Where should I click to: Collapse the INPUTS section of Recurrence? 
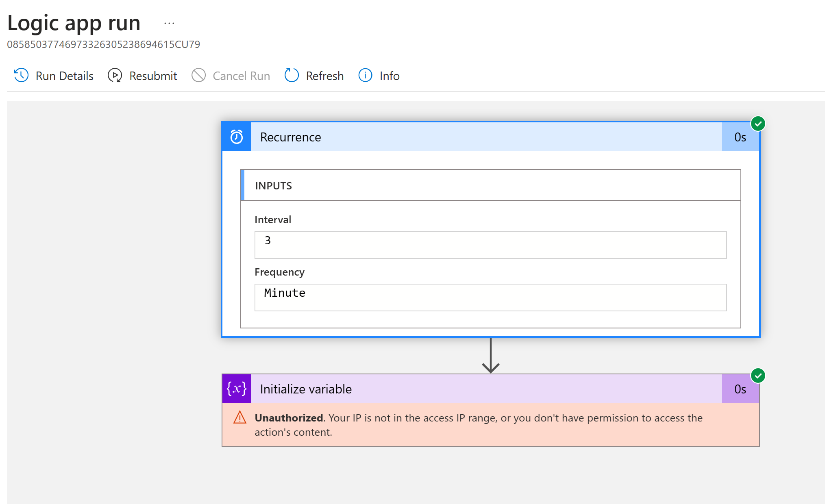coord(488,185)
